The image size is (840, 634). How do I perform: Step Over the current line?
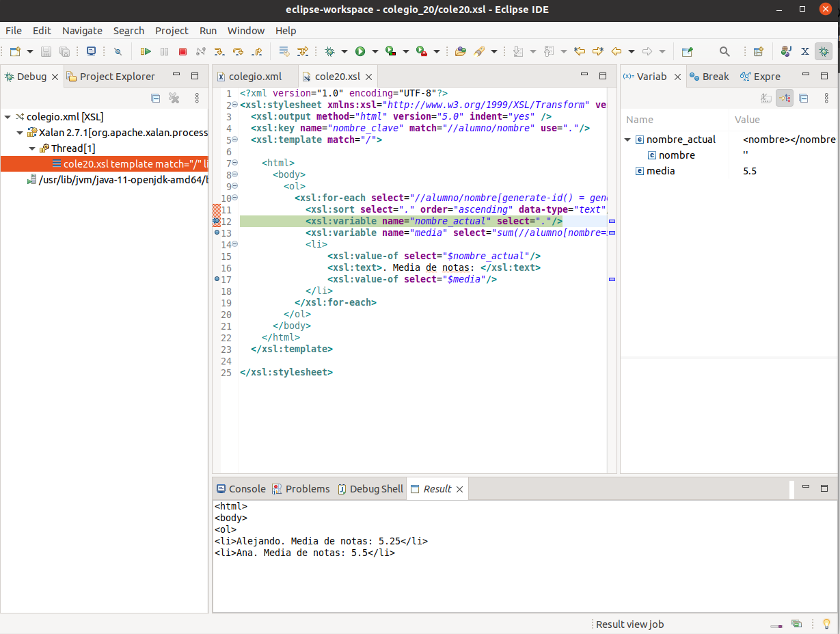(x=238, y=51)
